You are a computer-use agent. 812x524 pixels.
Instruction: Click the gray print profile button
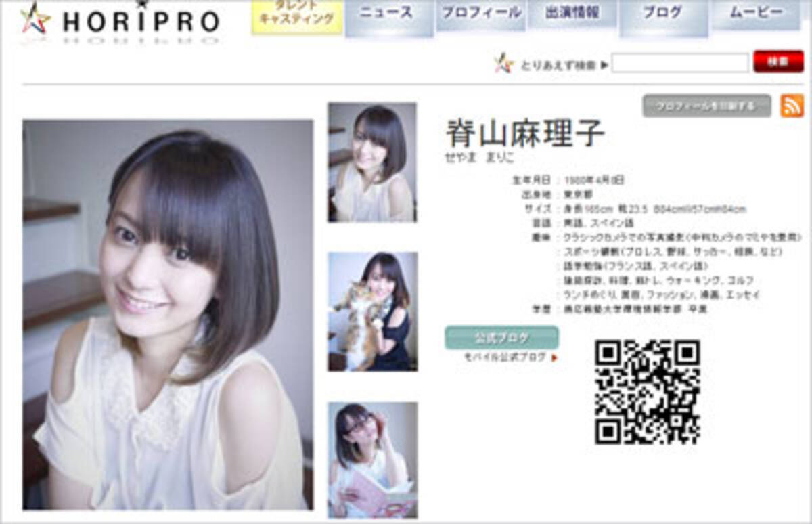coord(706,106)
